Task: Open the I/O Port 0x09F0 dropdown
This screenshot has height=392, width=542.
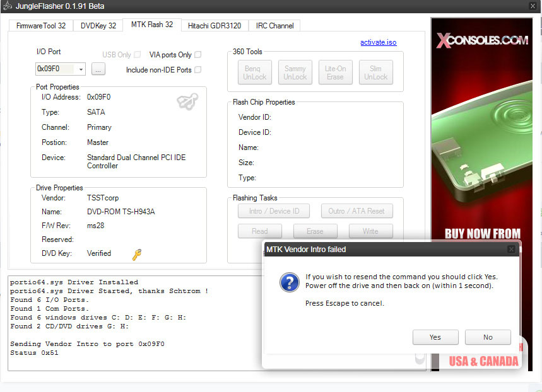Action: [81, 69]
